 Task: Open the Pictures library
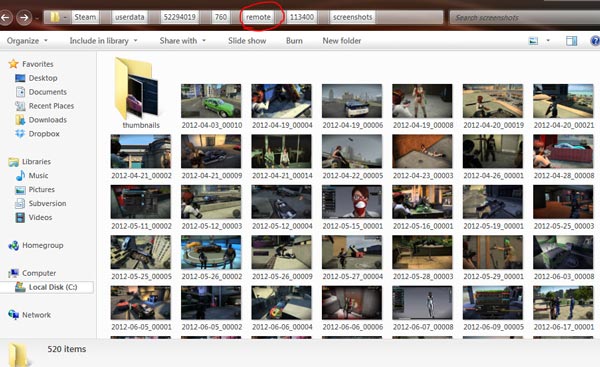pyautogui.click(x=35, y=189)
